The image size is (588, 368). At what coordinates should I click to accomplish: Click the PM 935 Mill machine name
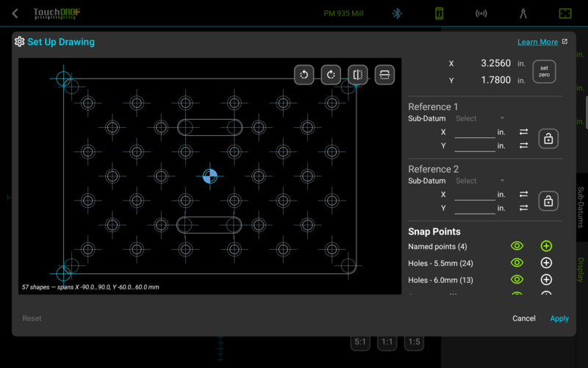point(343,13)
